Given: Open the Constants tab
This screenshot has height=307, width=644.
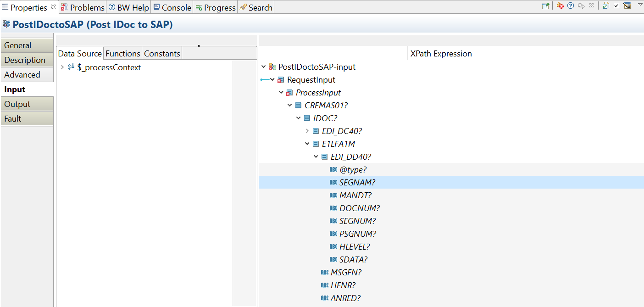Looking at the screenshot, I should [162, 54].
